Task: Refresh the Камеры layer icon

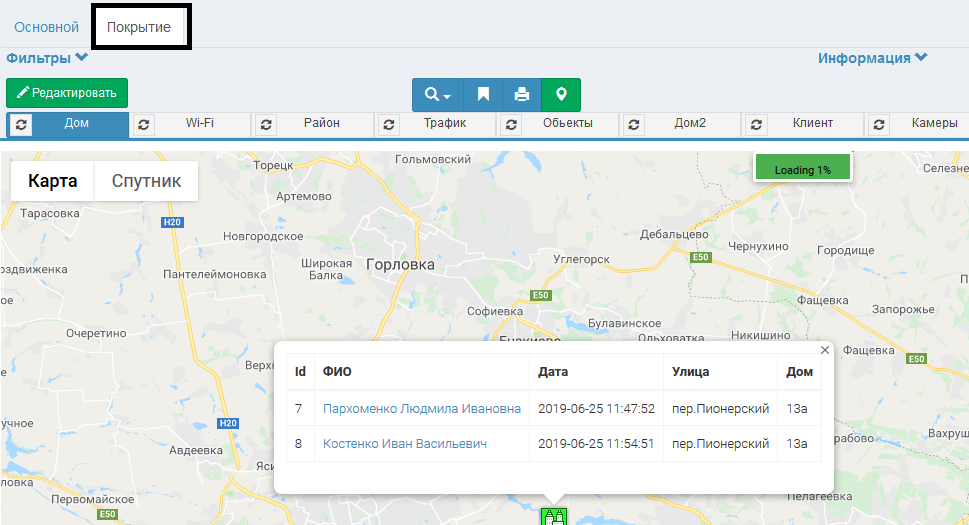Action: coord(878,124)
